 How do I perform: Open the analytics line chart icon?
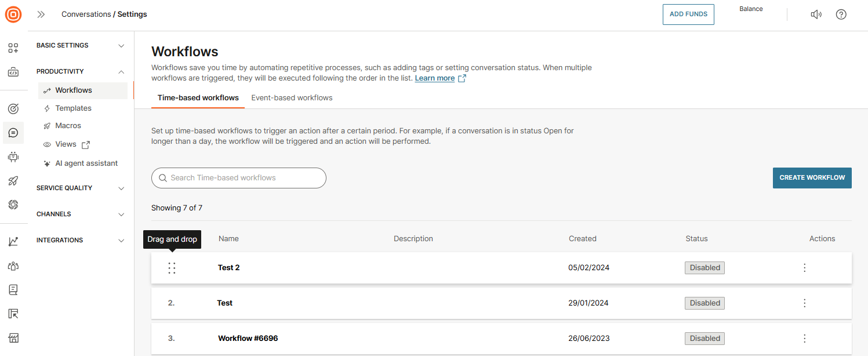[13, 242]
